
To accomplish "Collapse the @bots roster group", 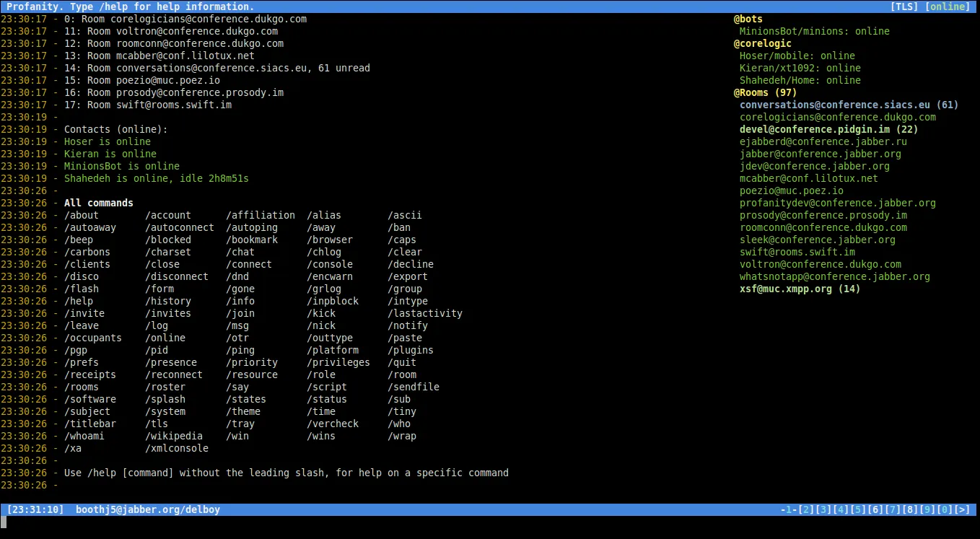I will [x=748, y=19].
